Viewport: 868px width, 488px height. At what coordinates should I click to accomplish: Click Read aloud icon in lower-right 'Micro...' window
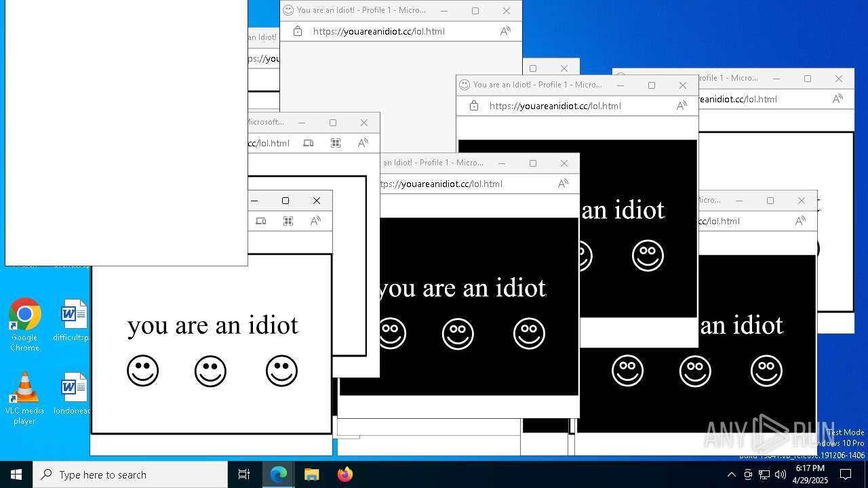click(800, 221)
